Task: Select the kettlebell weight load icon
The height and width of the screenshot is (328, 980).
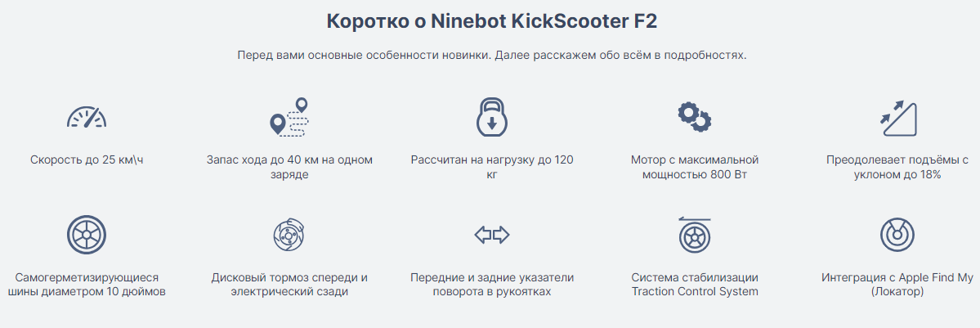Action: point(492,117)
